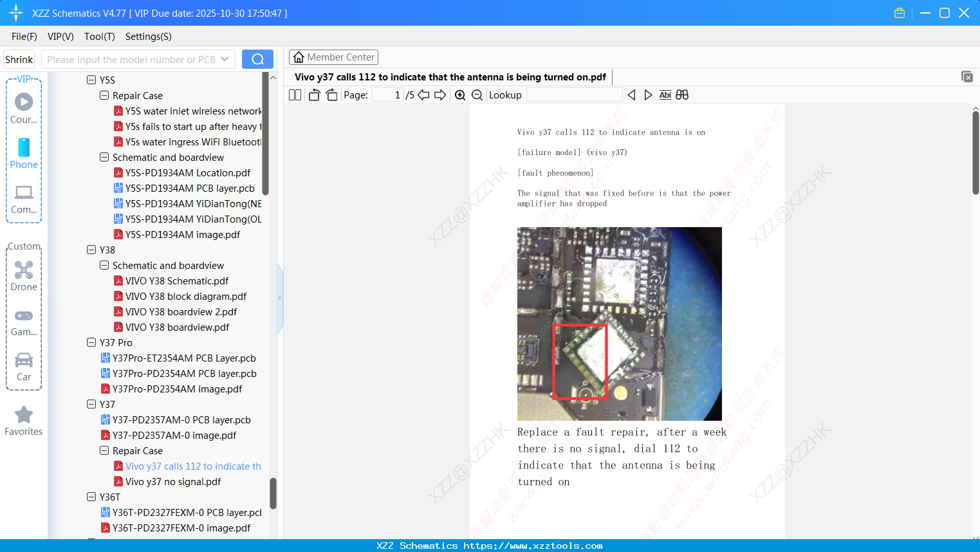Open search with the binoculars icon
The height and width of the screenshot is (552, 980).
coord(682,95)
